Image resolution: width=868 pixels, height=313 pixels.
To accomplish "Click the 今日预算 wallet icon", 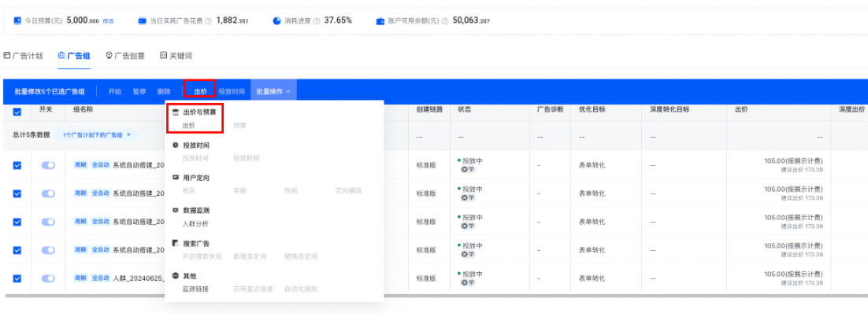I will coord(17,20).
